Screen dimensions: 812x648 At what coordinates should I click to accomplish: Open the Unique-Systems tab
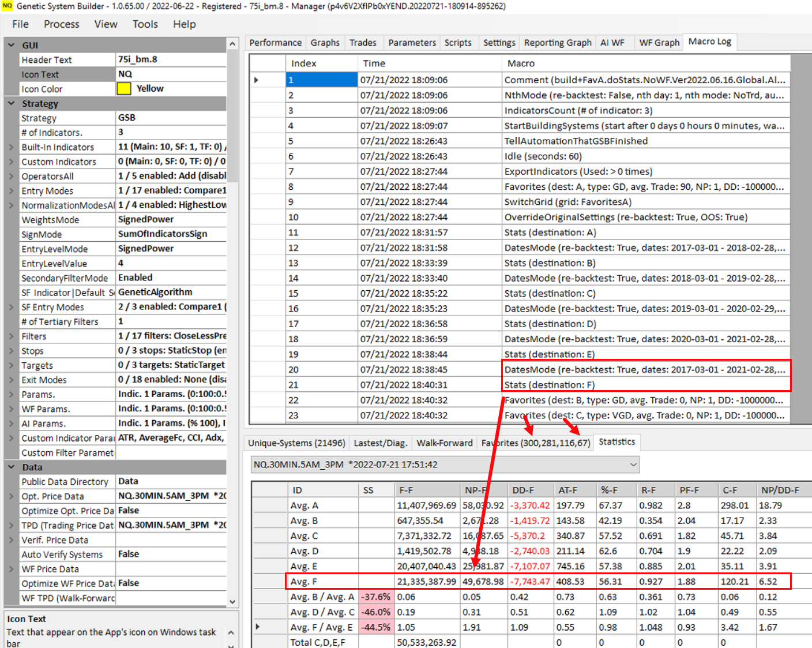[296, 443]
